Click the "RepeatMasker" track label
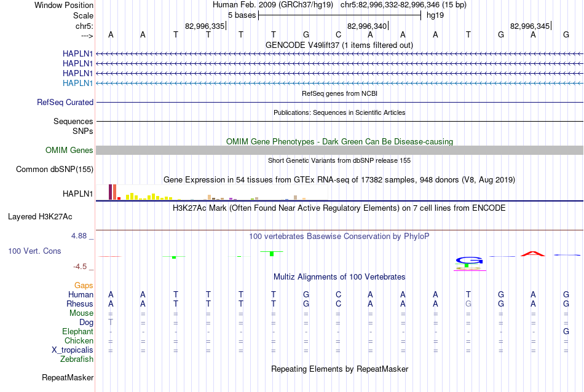This screenshot has width=584, height=392. 68,377
